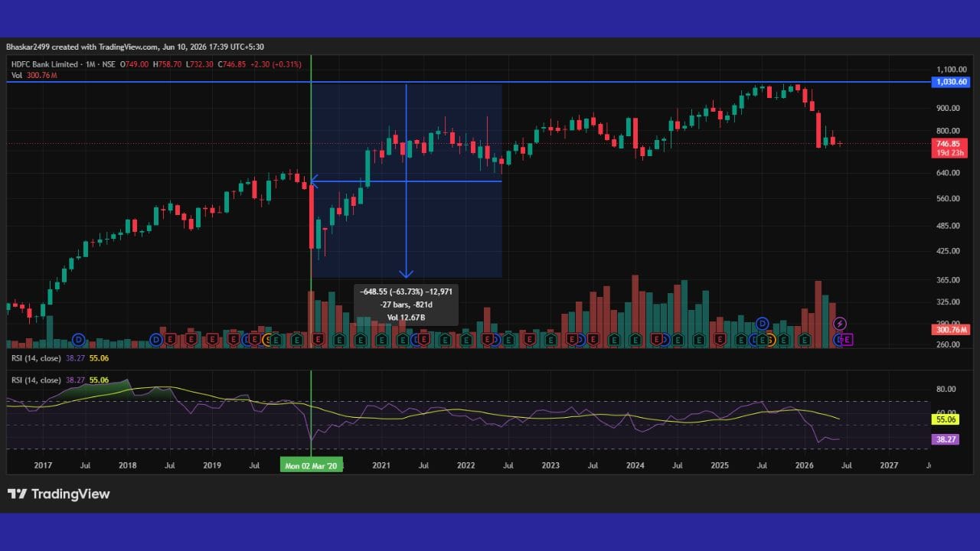The image size is (980, 551).
Task: Click the high value H758.70
Action: [x=168, y=65]
